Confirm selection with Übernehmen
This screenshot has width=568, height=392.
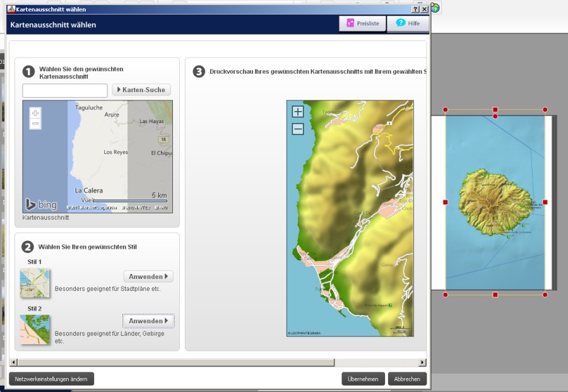(363, 379)
